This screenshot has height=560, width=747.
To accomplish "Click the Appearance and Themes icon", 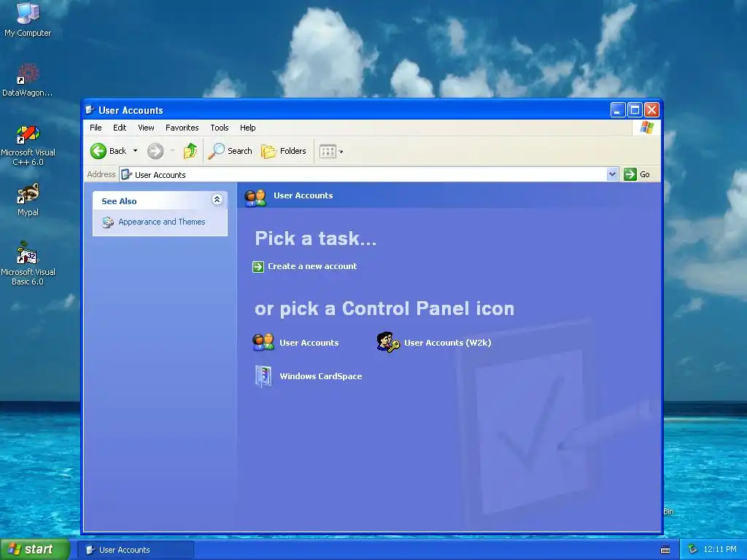I will [108, 222].
